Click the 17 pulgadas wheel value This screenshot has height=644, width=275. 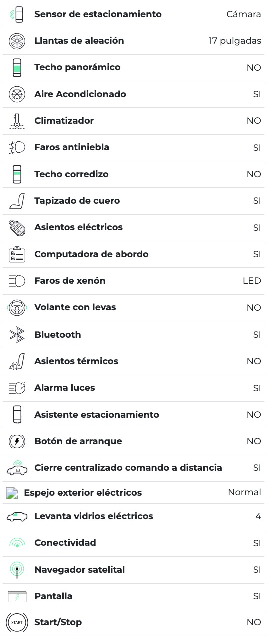point(235,41)
